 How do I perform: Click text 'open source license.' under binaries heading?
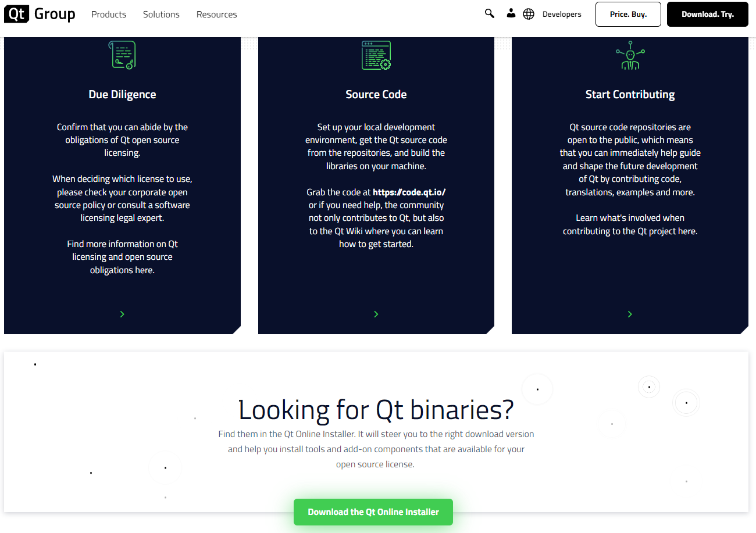(x=375, y=464)
